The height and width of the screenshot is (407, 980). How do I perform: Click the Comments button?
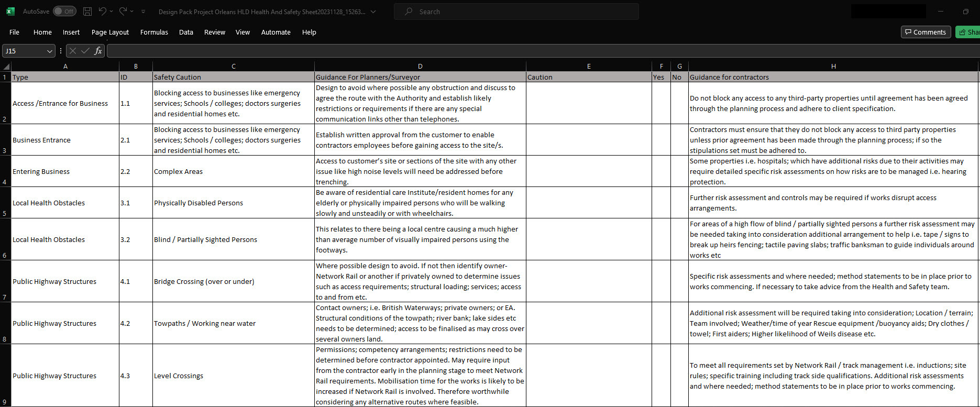click(926, 32)
